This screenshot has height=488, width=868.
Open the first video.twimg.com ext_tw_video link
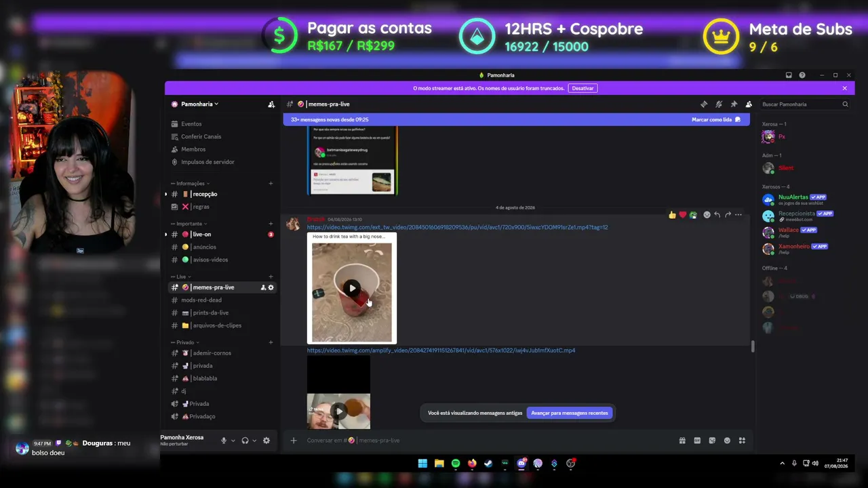(x=457, y=228)
